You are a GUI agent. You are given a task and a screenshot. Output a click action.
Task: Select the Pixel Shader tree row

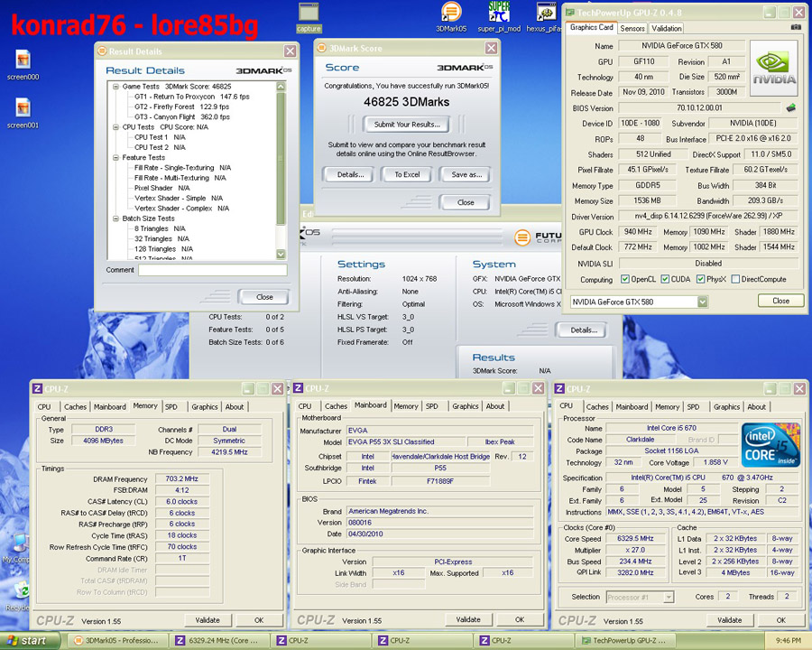click(x=161, y=188)
